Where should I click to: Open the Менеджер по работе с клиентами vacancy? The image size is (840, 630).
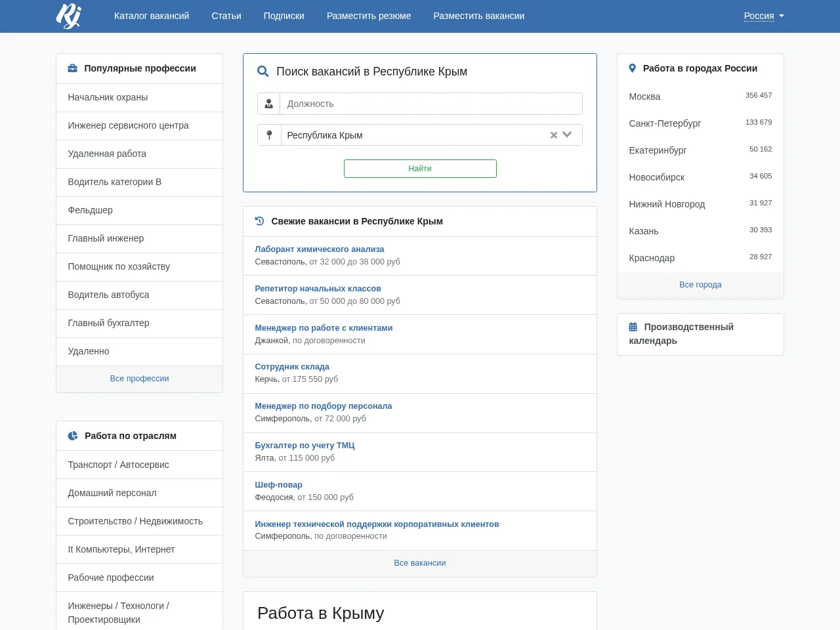[324, 328]
